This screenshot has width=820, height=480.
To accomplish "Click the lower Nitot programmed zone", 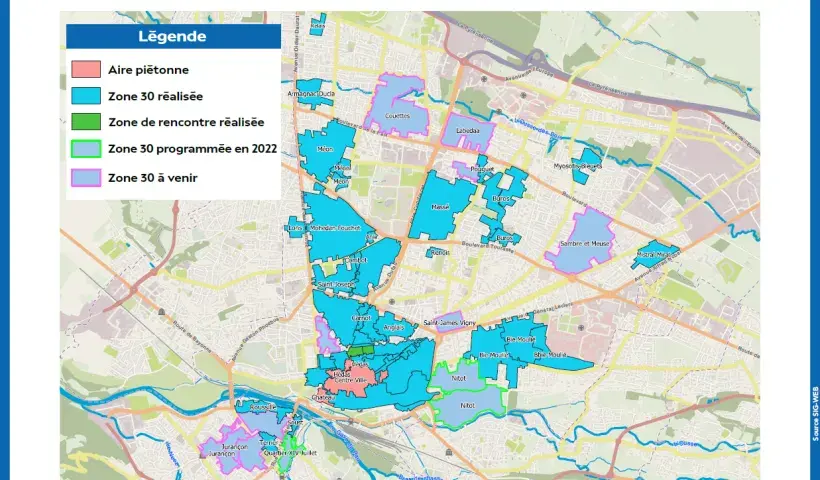I will [x=467, y=406].
